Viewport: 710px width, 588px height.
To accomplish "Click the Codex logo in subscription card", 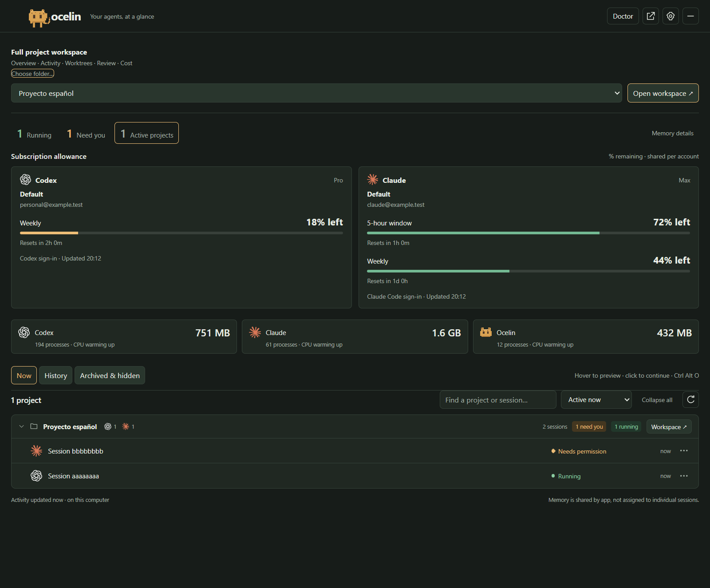I will (25, 179).
